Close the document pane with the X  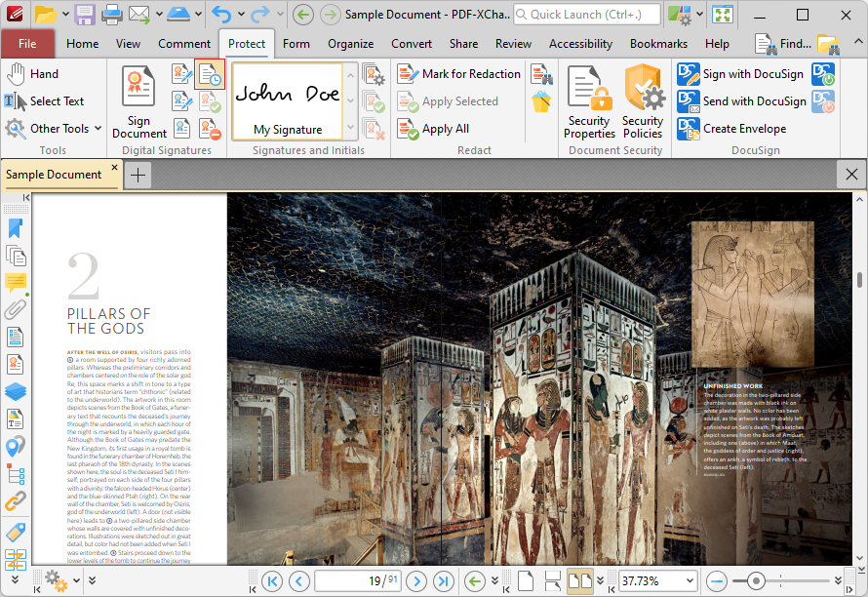[x=852, y=175]
